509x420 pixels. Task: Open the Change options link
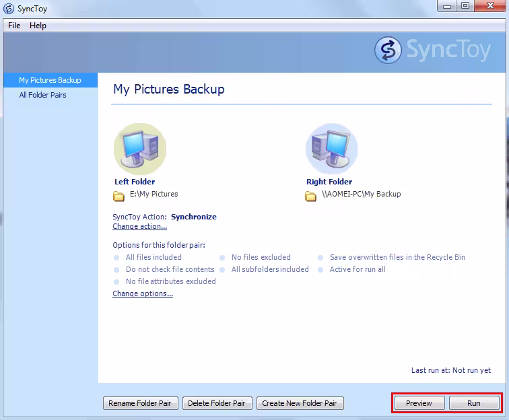[x=143, y=293]
